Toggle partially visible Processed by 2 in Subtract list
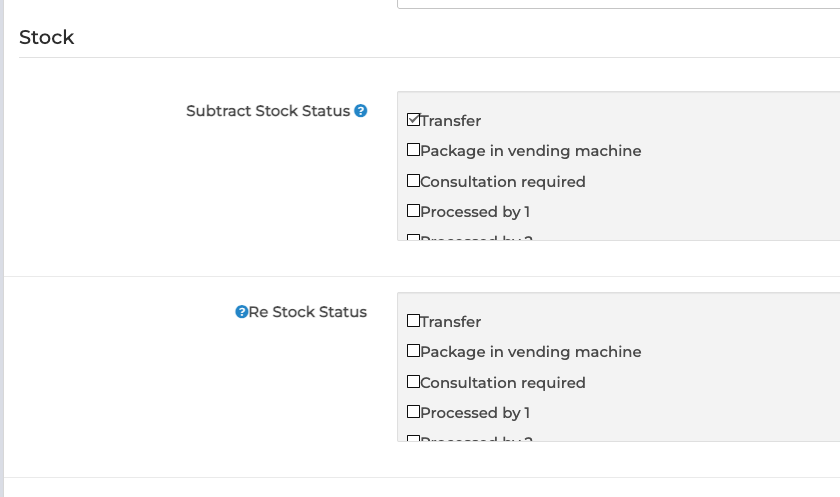Viewport: 840px width, 497px height. tap(413, 238)
